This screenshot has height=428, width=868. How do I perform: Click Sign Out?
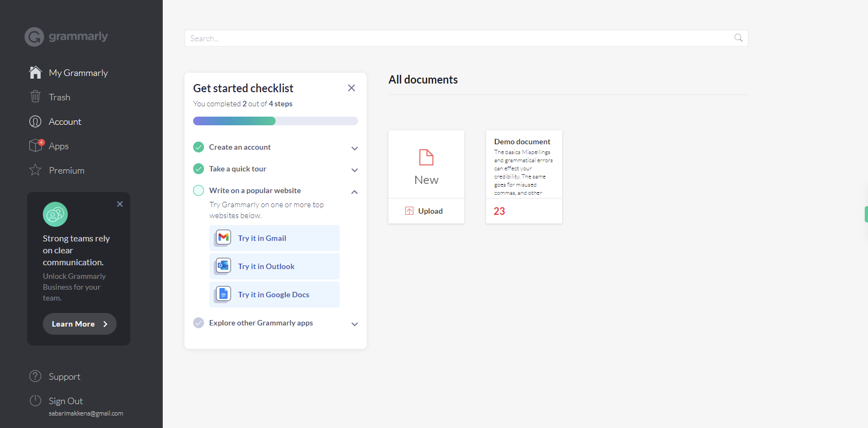click(x=66, y=401)
